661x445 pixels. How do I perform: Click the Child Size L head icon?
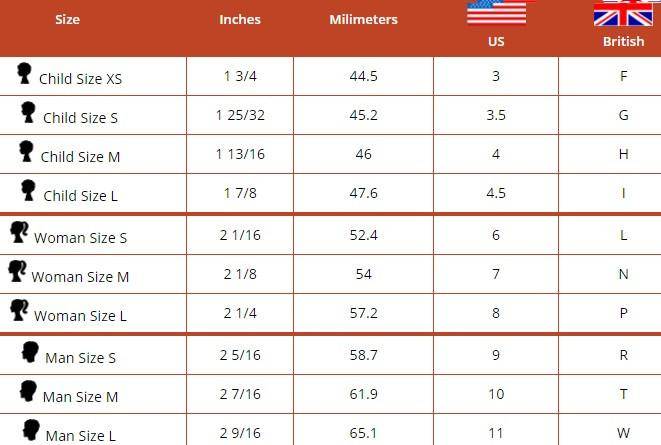(29, 190)
